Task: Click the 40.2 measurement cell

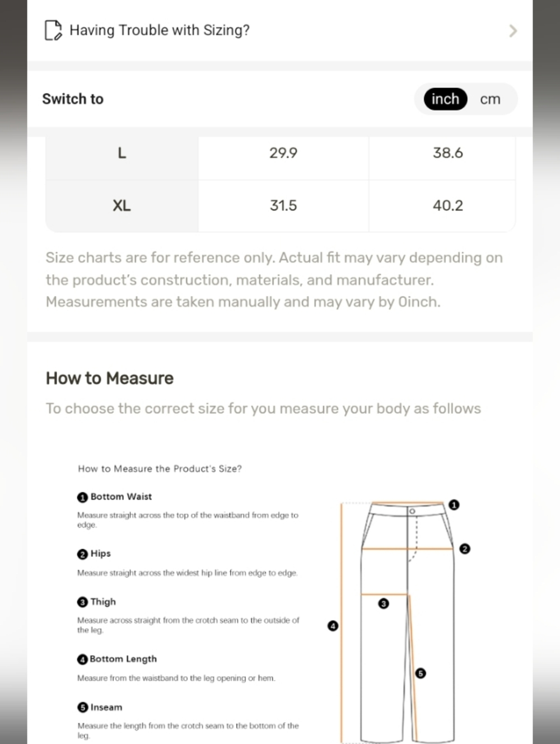Action: click(448, 205)
